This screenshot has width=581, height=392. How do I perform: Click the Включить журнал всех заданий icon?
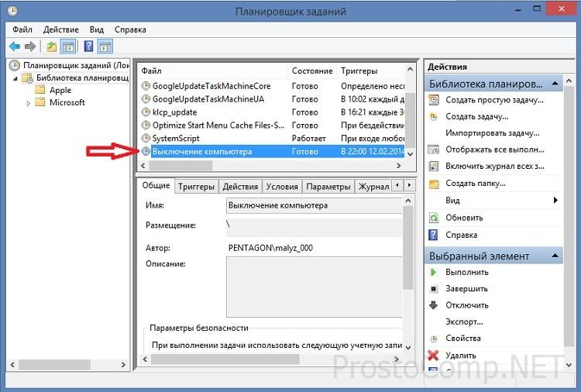coord(434,167)
